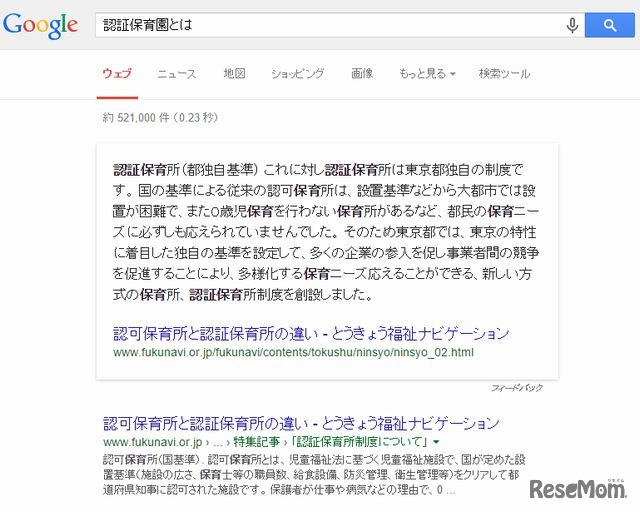
Task: Open 検索ツール options
Action: tap(504, 73)
